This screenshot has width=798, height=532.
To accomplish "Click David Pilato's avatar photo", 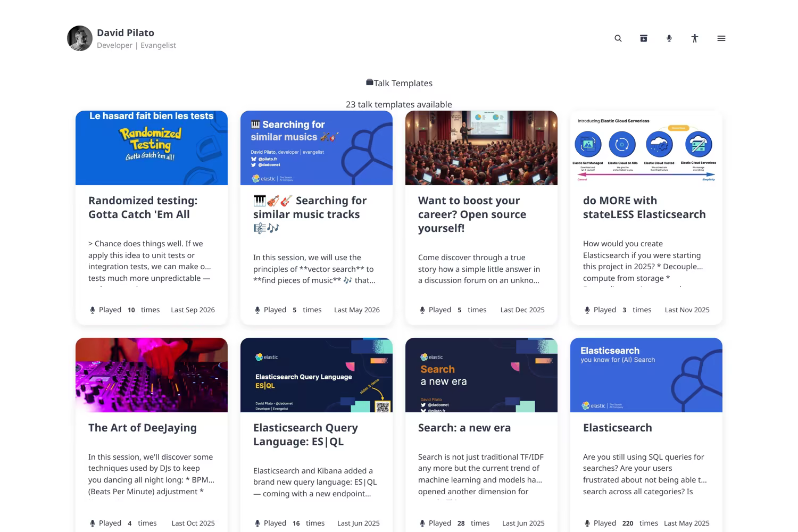I will pyautogui.click(x=80, y=38).
